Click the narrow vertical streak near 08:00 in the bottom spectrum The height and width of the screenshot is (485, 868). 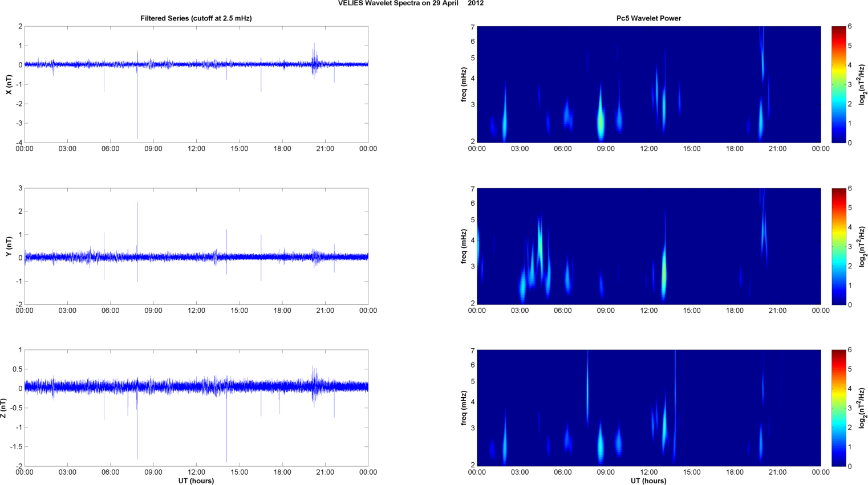point(587,388)
